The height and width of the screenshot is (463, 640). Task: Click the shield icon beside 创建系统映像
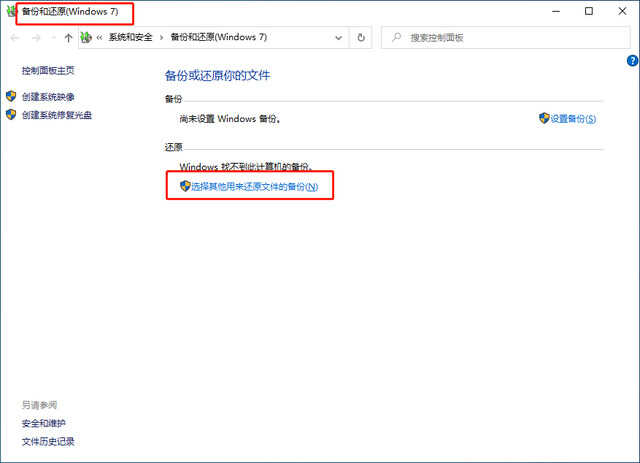pyautogui.click(x=11, y=96)
